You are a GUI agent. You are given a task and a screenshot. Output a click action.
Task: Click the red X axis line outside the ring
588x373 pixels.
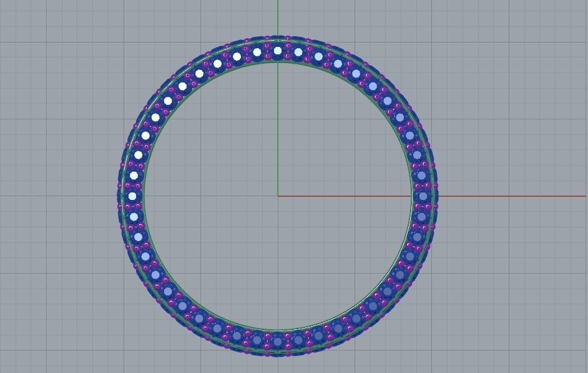[512, 196]
